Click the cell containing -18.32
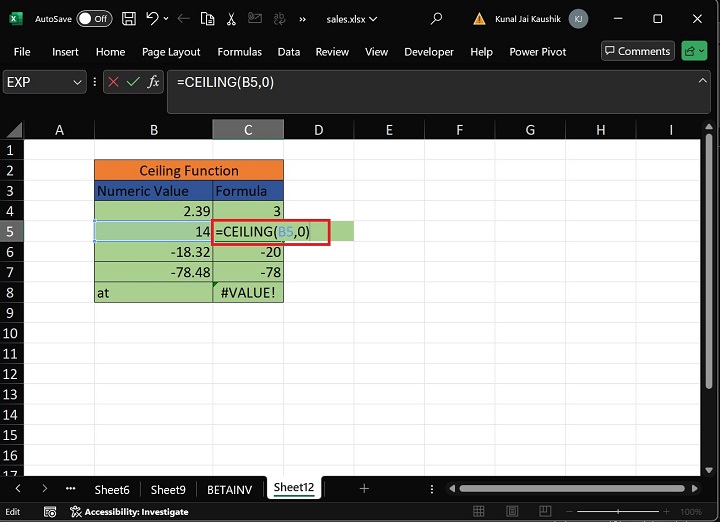This screenshot has width=720, height=522. pyautogui.click(x=153, y=252)
